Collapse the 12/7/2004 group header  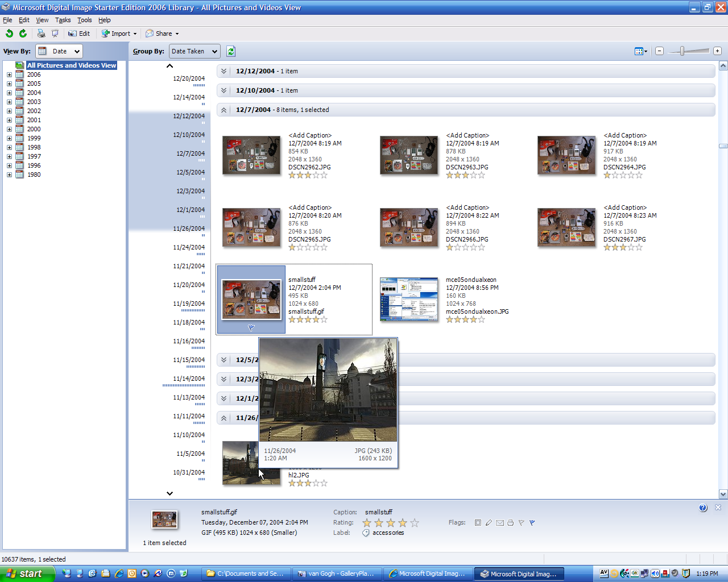pos(224,110)
